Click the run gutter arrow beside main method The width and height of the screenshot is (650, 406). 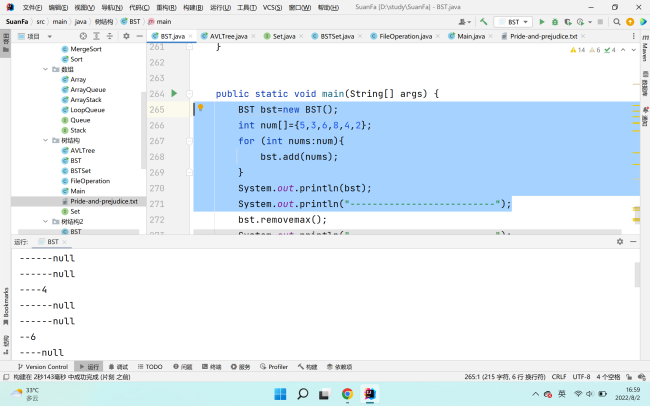point(173,94)
